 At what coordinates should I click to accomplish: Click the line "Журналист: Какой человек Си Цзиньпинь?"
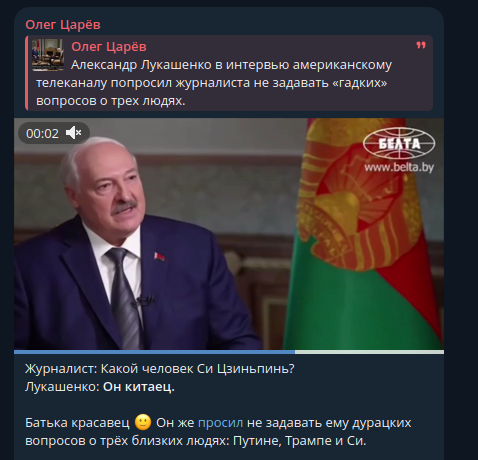pos(160,369)
